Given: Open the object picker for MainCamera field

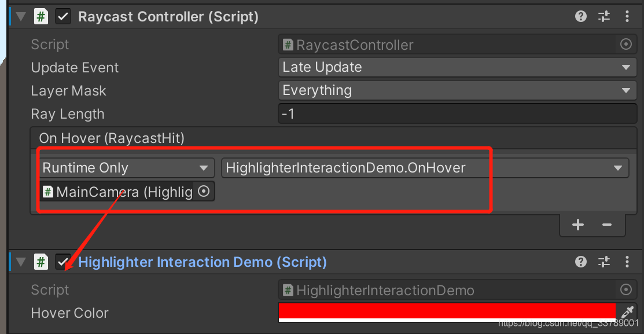Looking at the screenshot, I should point(204,191).
